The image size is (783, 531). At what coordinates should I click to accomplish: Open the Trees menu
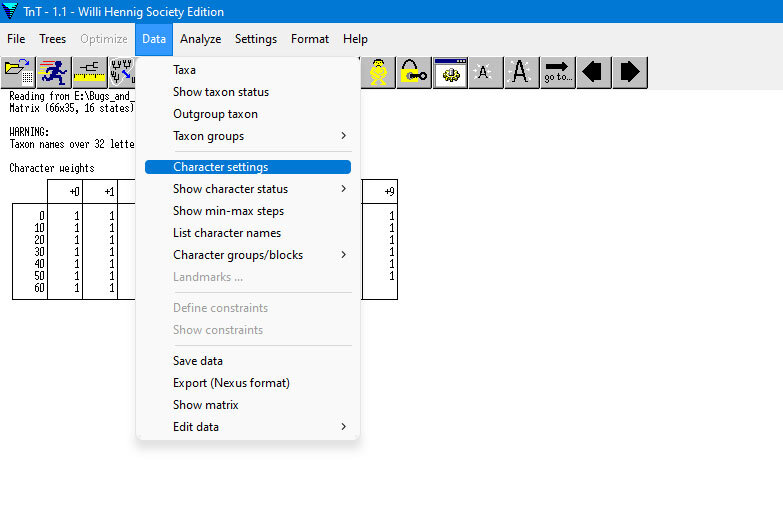click(52, 39)
